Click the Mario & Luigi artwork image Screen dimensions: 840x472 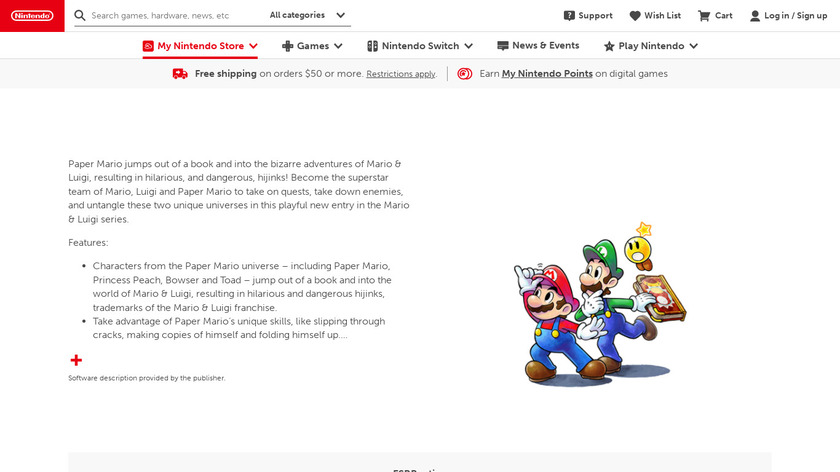coord(599,304)
